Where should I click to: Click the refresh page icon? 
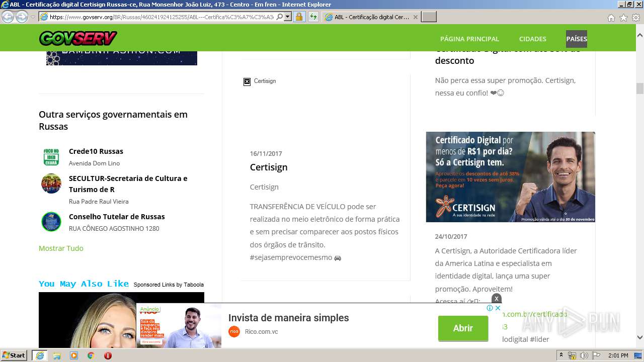click(313, 17)
